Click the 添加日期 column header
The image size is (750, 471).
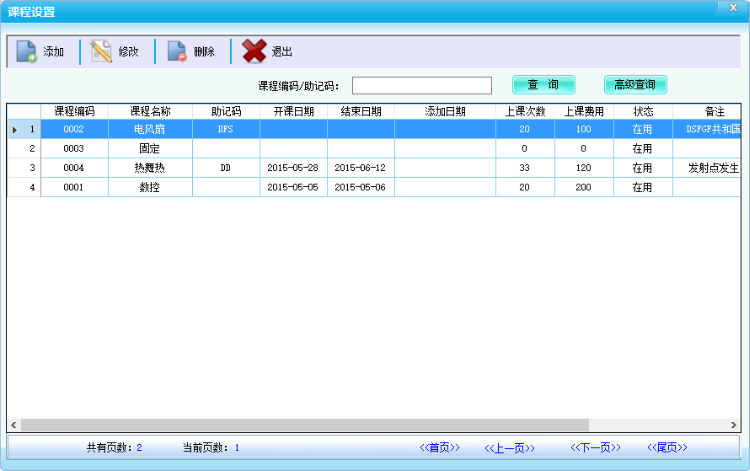coord(445,111)
